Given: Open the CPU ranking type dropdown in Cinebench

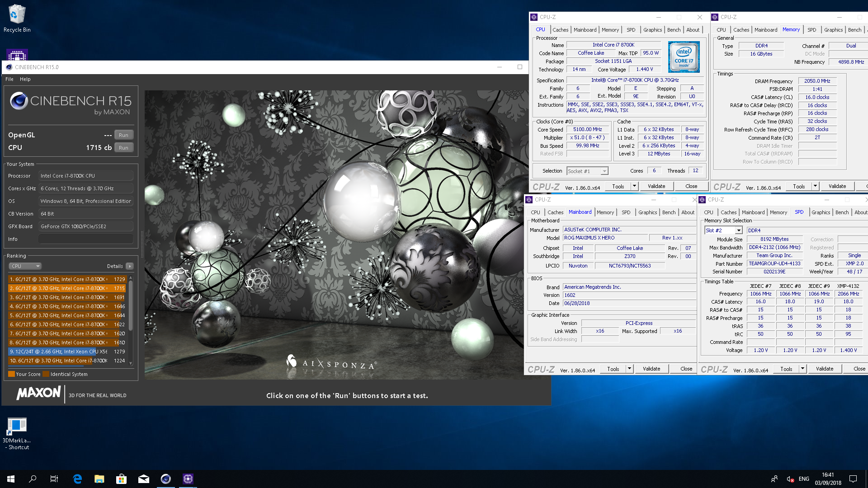Looking at the screenshot, I should [25, 266].
